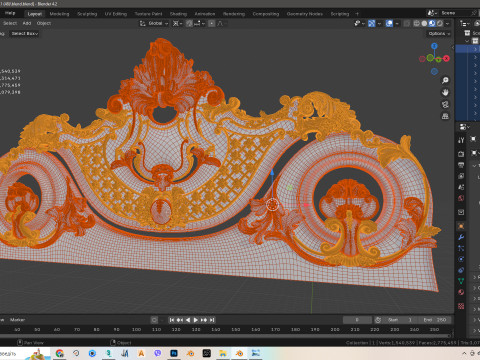This screenshot has height=360, width=480.
Task: Jump to timeline end frame
Action: pyautogui.click(x=212, y=320)
